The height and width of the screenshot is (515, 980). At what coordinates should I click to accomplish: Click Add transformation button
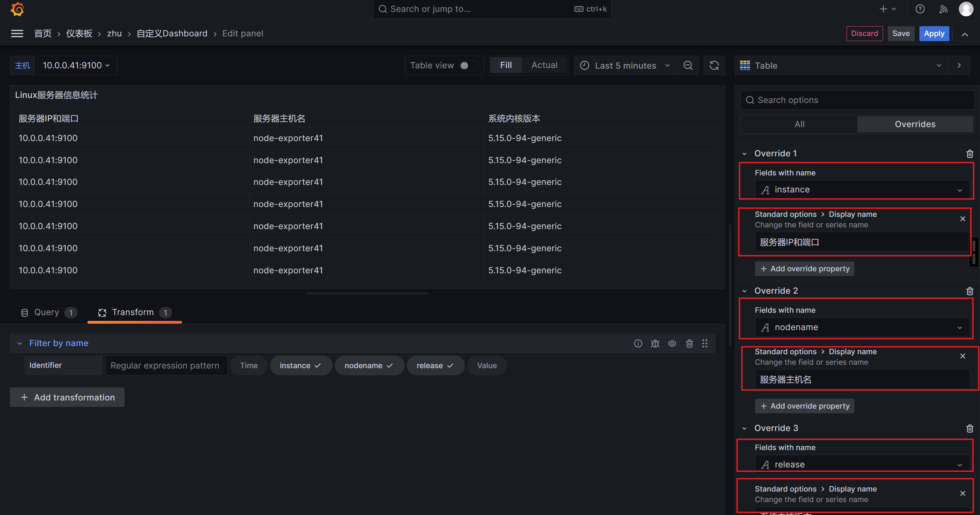[67, 397]
